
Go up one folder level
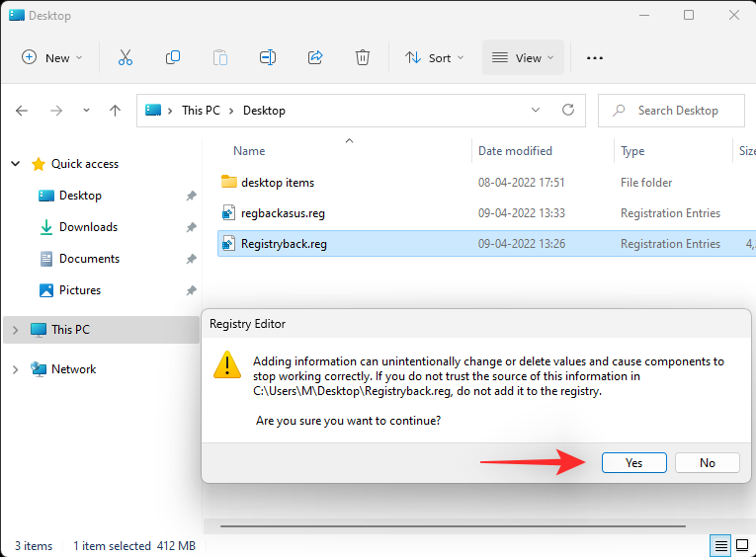click(x=115, y=111)
